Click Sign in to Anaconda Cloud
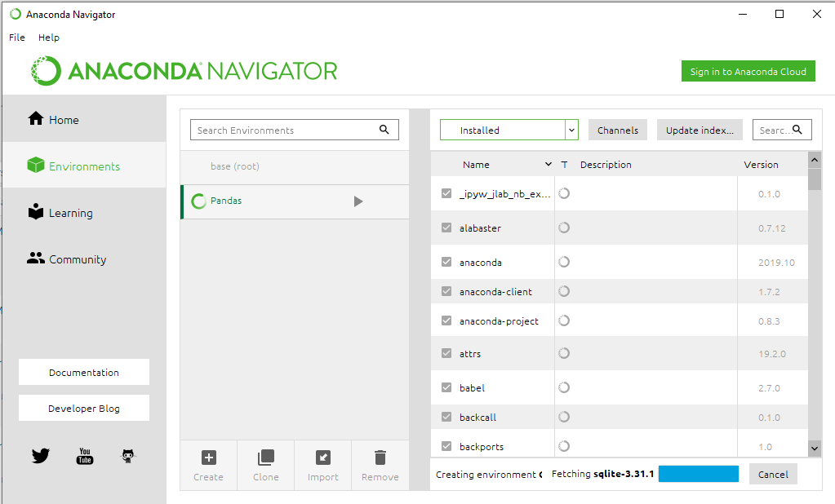The image size is (835, 504). tap(748, 71)
